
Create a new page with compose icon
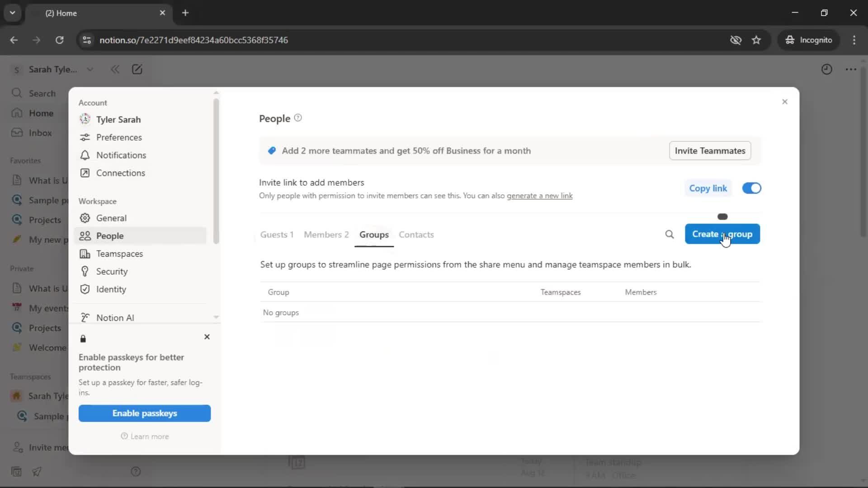137,69
